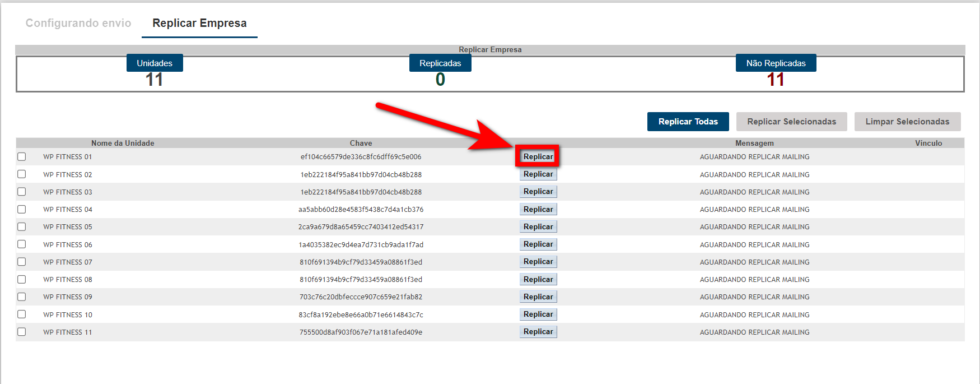
Task: Replicate unit WP FITNESS 02
Action: coord(538,174)
